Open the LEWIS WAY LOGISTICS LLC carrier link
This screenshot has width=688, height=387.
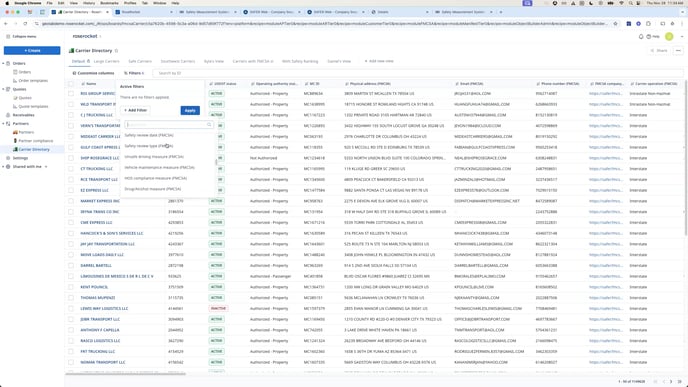click(x=104, y=308)
